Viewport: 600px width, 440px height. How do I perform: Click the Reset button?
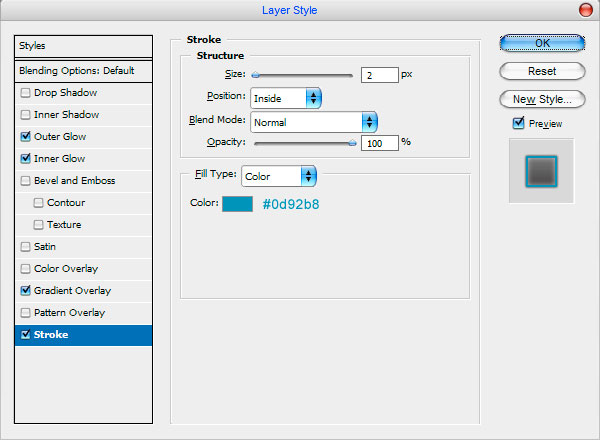point(542,71)
